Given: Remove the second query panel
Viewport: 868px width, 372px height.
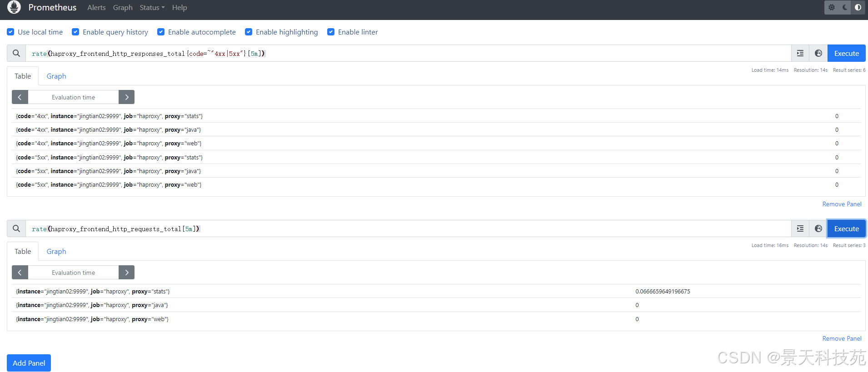Looking at the screenshot, I should point(842,338).
